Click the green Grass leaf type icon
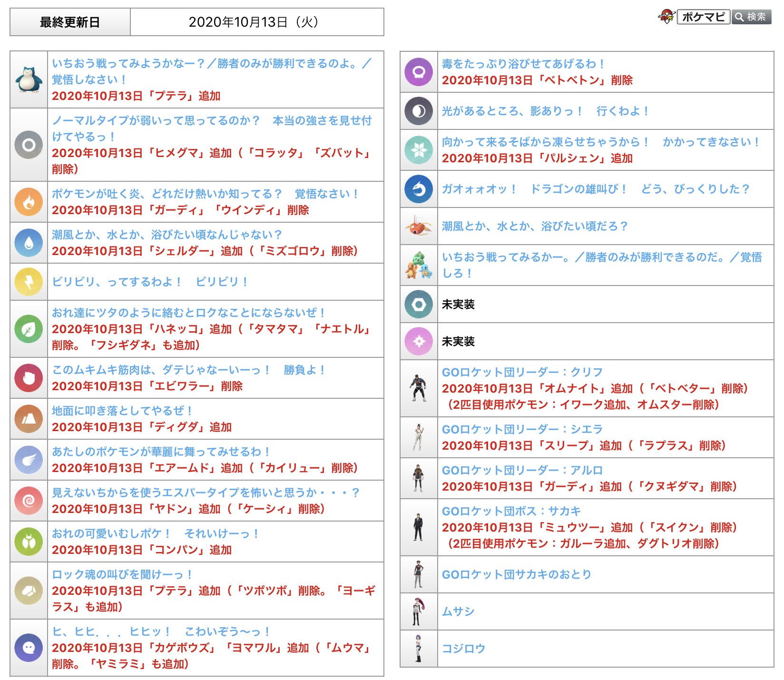 click(x=29, y=329)
